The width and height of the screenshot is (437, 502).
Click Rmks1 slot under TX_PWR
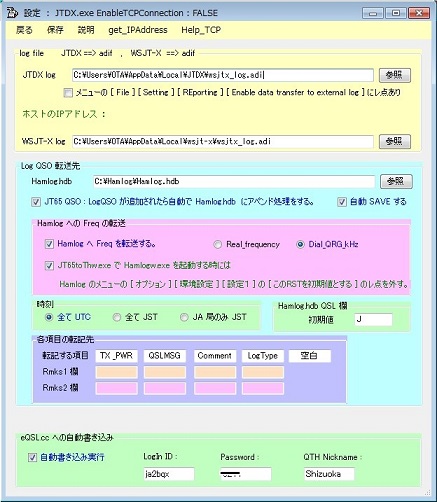[116, 372]
